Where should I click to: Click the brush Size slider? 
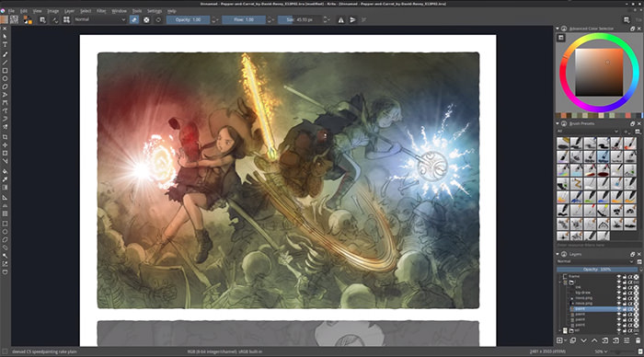(300, 19)
